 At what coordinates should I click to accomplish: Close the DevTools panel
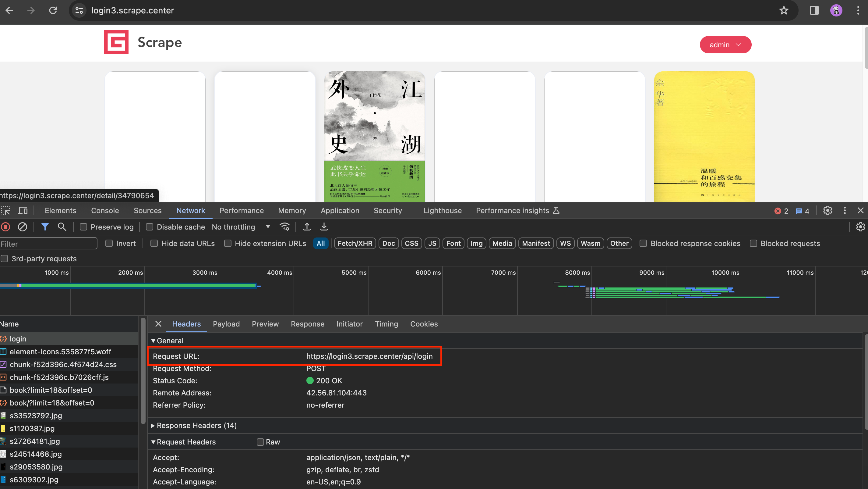(x=860, y=210)
